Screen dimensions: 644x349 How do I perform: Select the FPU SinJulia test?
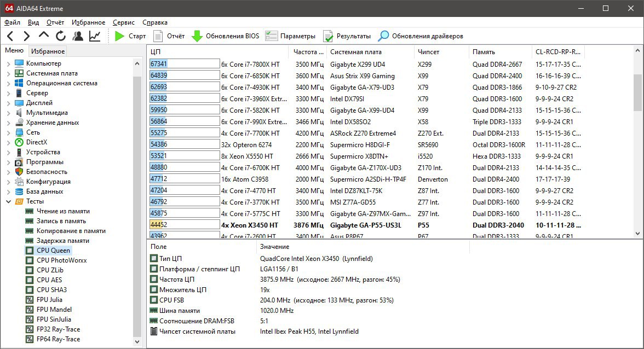click(x=54, y=319)
